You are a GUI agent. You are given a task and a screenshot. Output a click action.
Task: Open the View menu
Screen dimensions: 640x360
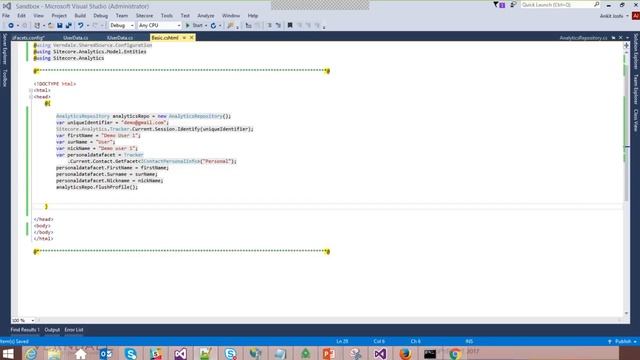click(38, 16)
